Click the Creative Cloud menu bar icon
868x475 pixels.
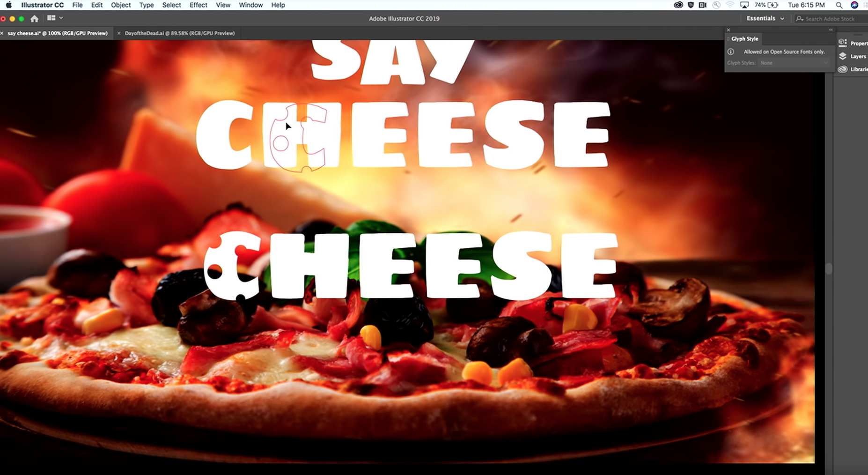678,5
